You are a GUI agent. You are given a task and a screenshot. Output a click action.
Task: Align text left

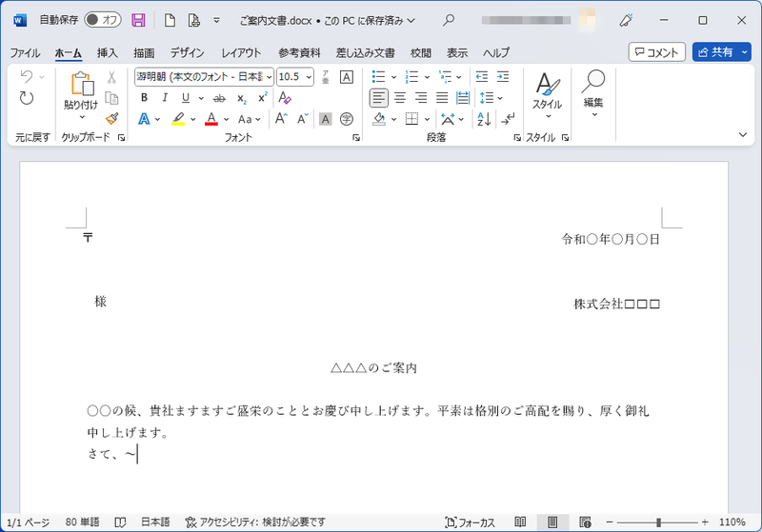(378, 98)
